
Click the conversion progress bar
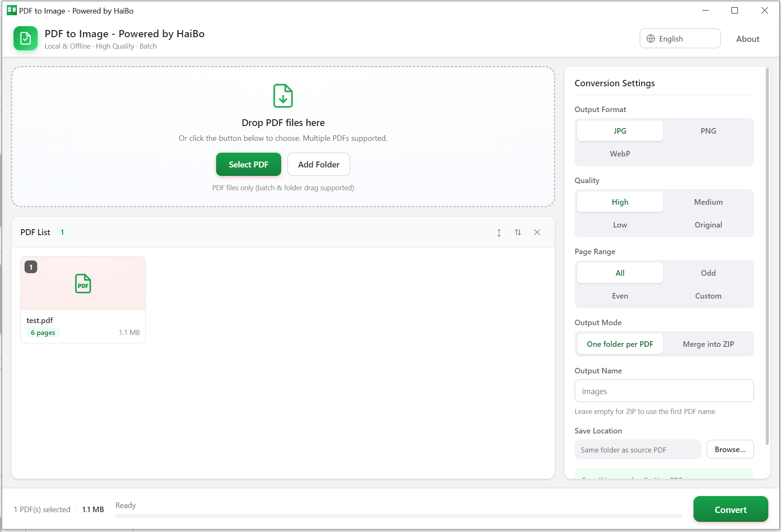(398, 516)
